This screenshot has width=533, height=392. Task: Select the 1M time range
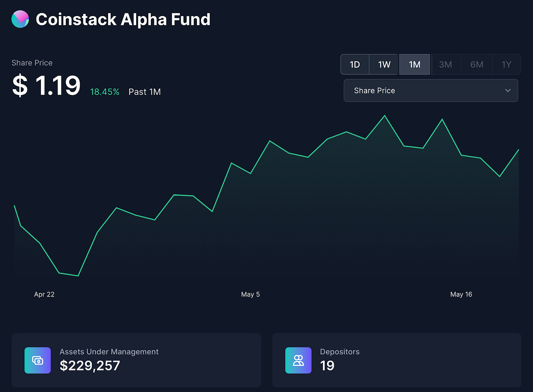[414, 64]
